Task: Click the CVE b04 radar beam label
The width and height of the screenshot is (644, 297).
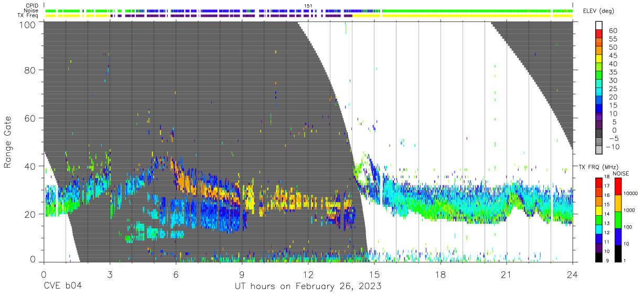Action: [62, 287]
